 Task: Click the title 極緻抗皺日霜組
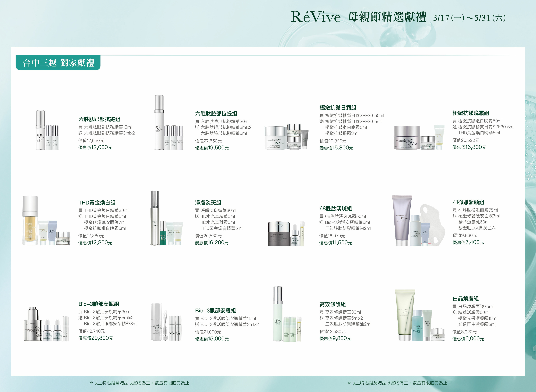point(338,108)
